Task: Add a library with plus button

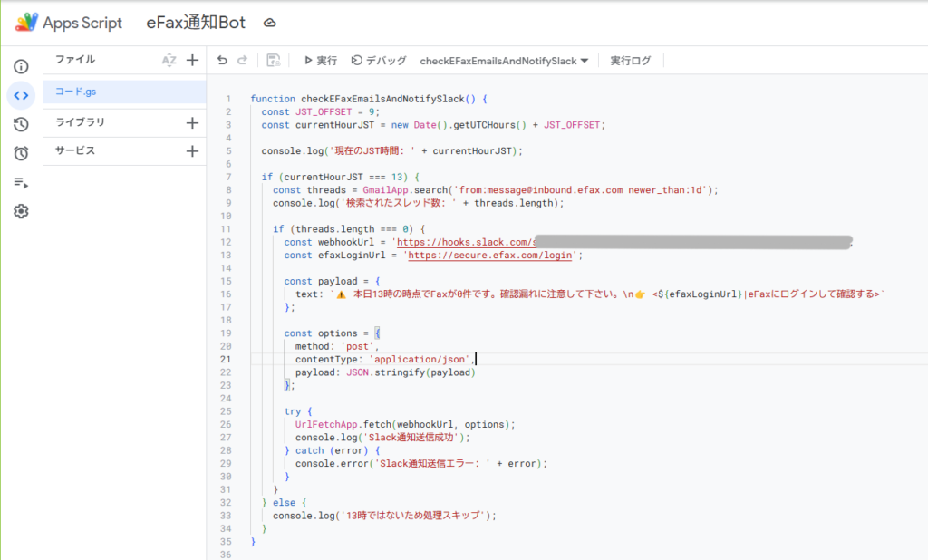Action: (192, 122)
